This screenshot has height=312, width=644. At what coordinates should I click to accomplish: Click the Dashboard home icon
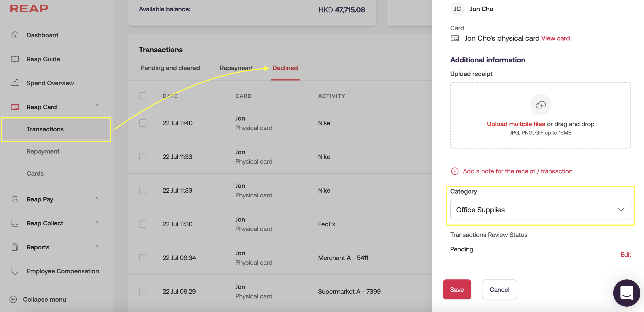click(x=15, y=35)
